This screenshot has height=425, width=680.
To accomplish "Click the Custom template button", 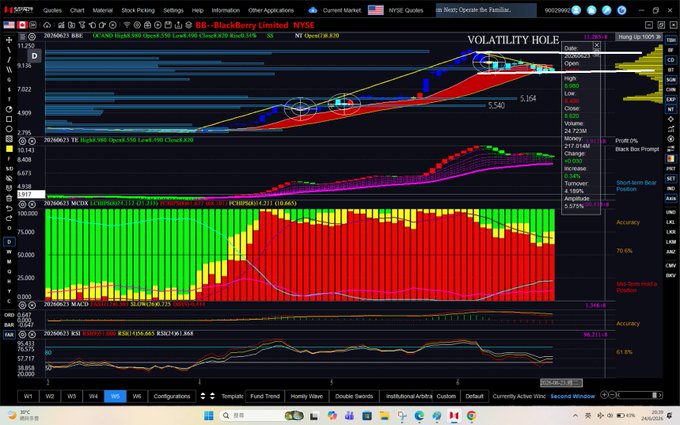I will (446, 396).
